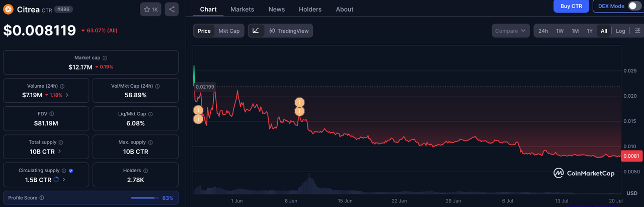The height and width of the screenshot is (207, 644).
Task: Click the Holders info icon
Action: click(x=145, y=171)
